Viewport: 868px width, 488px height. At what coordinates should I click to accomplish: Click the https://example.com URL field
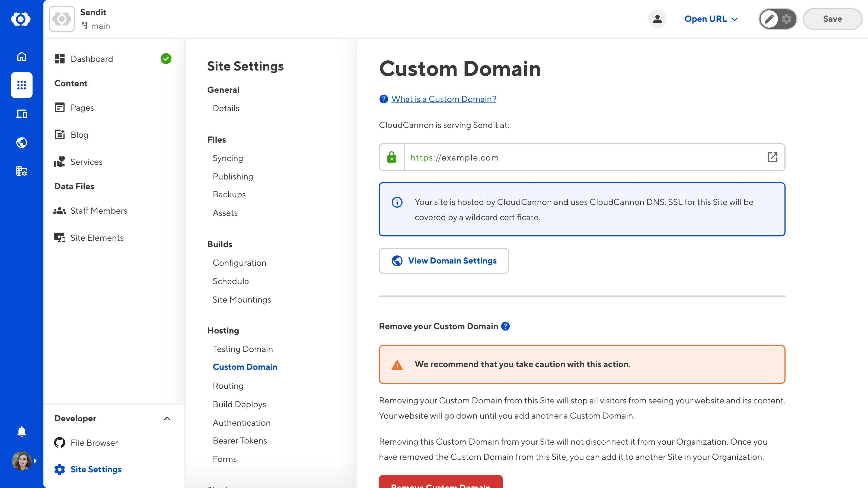pyautogui.click(x=573, y=157)
